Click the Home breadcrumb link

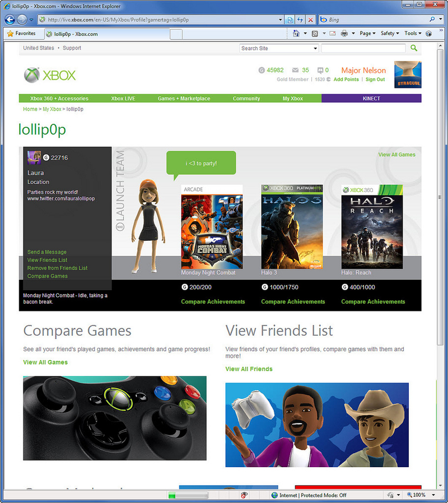pyautogui.click(x=30, y=109)
